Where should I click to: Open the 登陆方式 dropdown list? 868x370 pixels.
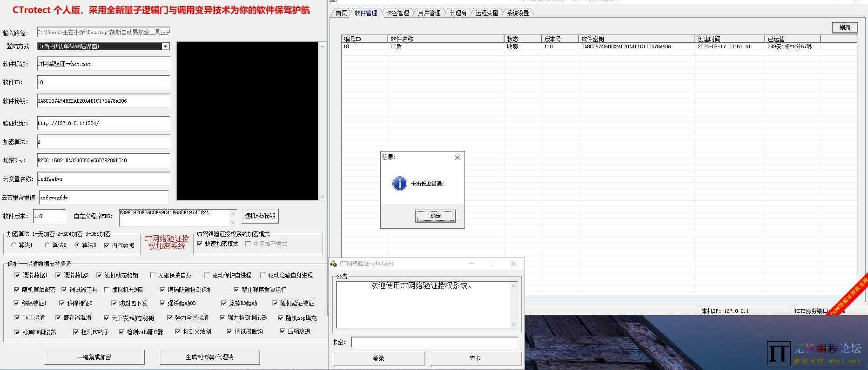[165, 46]
